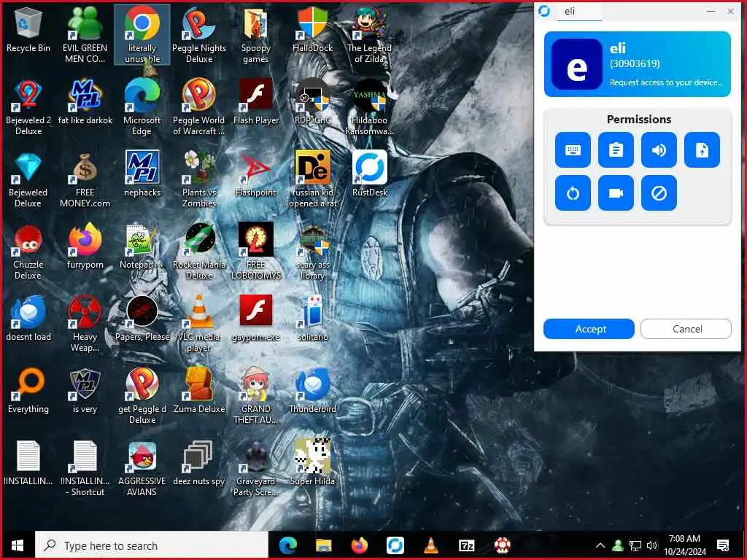Select EVIL GREEN MEN CO desktop icon
Image resolution: width=747 pixels, height=560 pixels.
85,36
